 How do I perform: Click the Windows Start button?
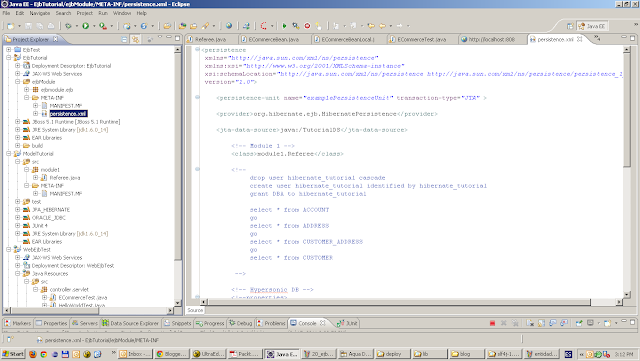click(x=13, y=354)
